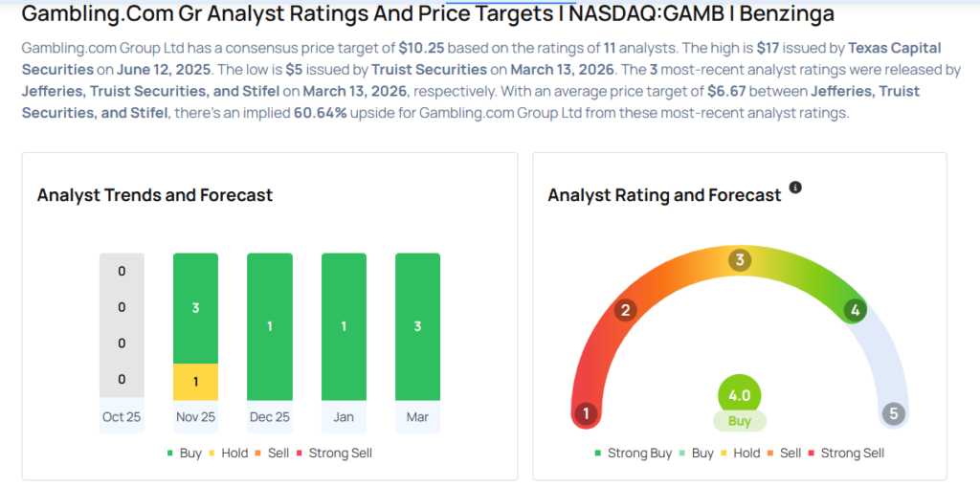Click gauge marker number 1
The width and height of the screenshot is (980, 487).
coord(586,414)
